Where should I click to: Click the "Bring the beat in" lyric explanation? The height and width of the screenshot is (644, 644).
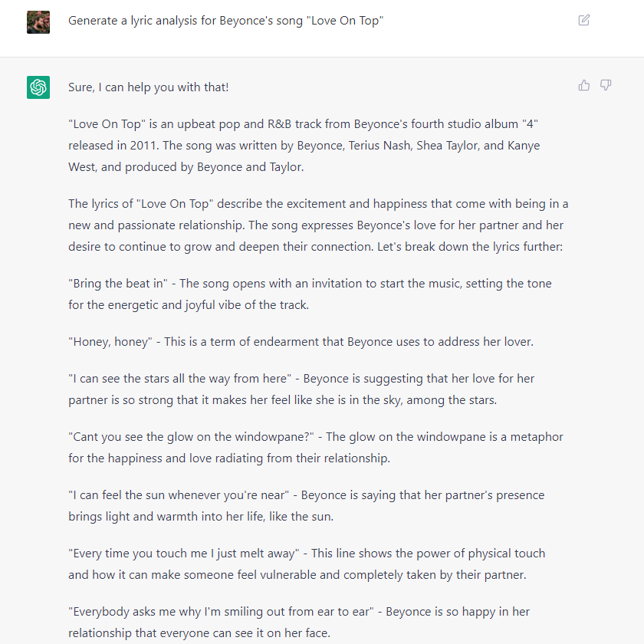[310, 294]
